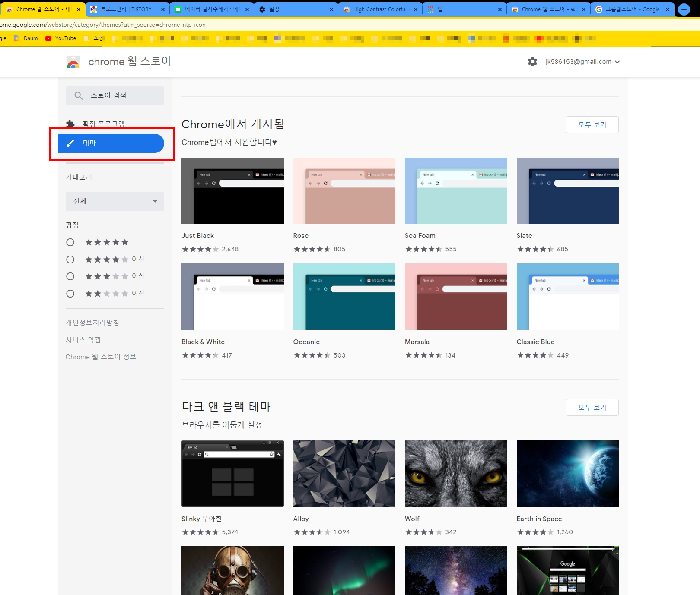Viewport: 700px width, 595px height.
Task: Open the Wolf theme thumbnail
Action: click(x=456, y=474)
